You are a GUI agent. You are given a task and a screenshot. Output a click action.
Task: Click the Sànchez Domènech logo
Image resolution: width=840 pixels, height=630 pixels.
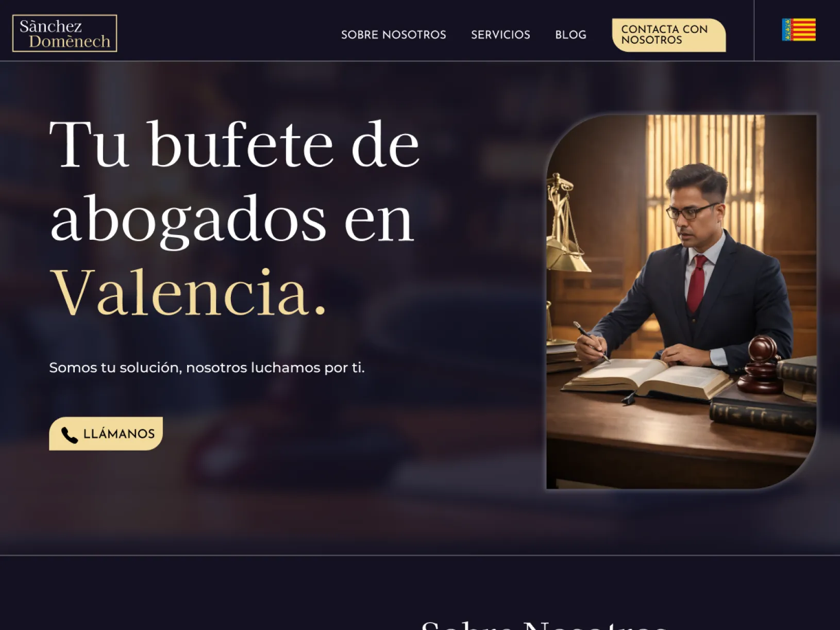point(64,34)
